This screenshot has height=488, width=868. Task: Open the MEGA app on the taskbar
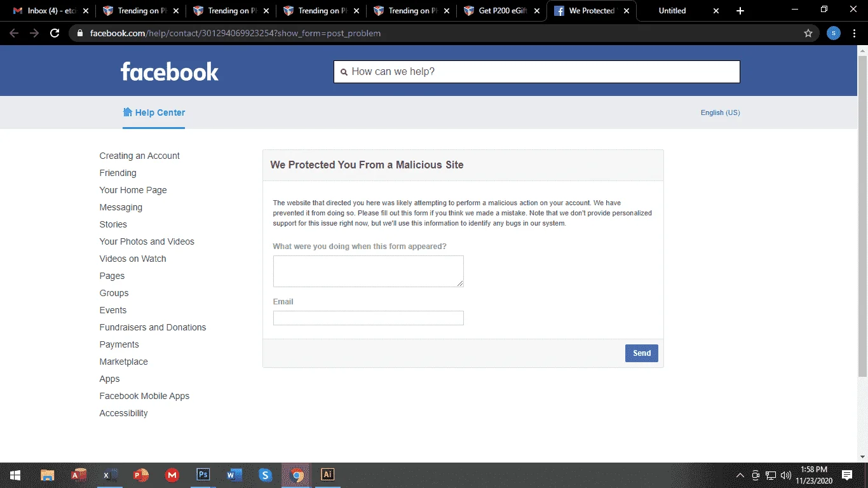pyautogui.click(x=172, y=475)
